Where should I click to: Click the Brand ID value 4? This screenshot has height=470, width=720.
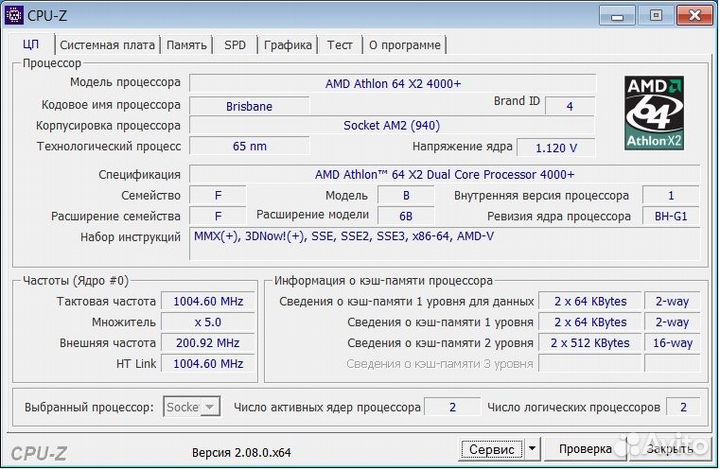[570, 106]
